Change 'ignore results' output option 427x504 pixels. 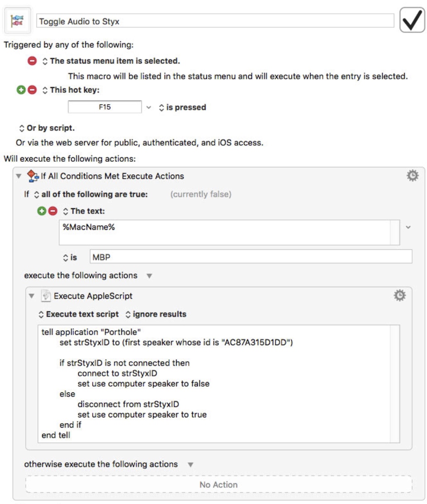[156, 314]
